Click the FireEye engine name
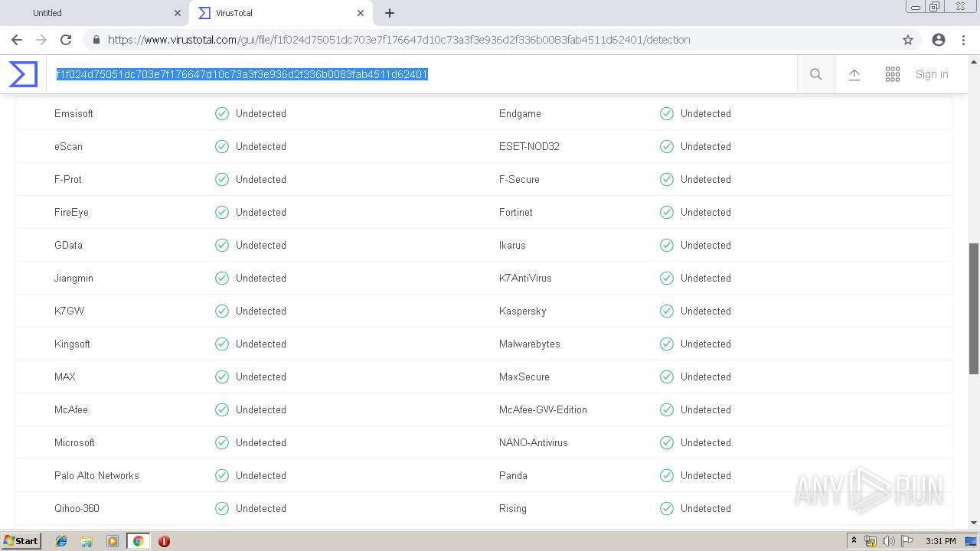 tap(71, 212)
